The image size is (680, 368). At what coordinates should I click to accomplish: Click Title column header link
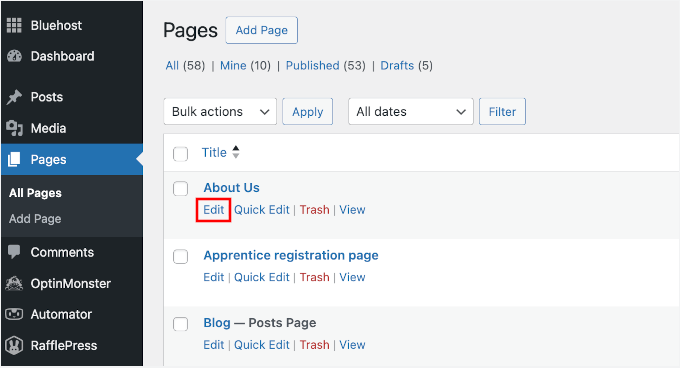pyautogui.click(x=214, y=153)
